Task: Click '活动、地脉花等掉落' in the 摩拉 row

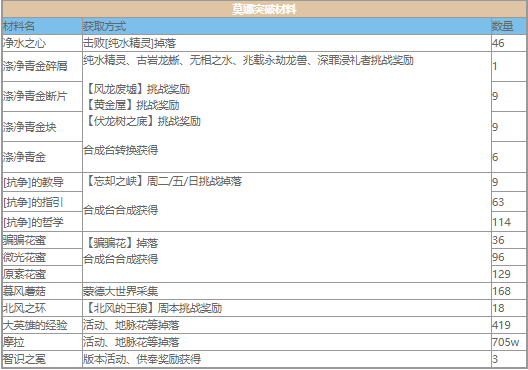Action: click(x=131, y=342)
